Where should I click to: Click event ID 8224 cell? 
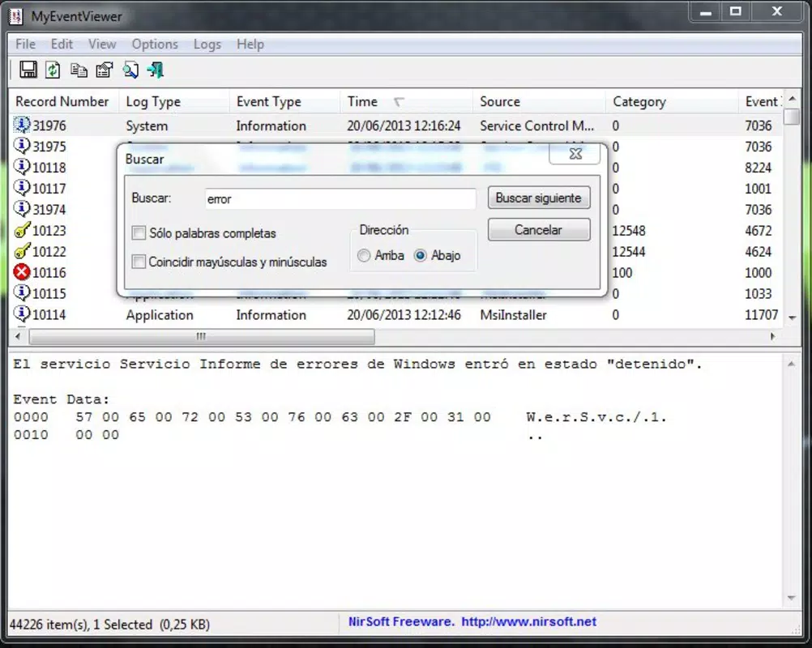(759, 168)
